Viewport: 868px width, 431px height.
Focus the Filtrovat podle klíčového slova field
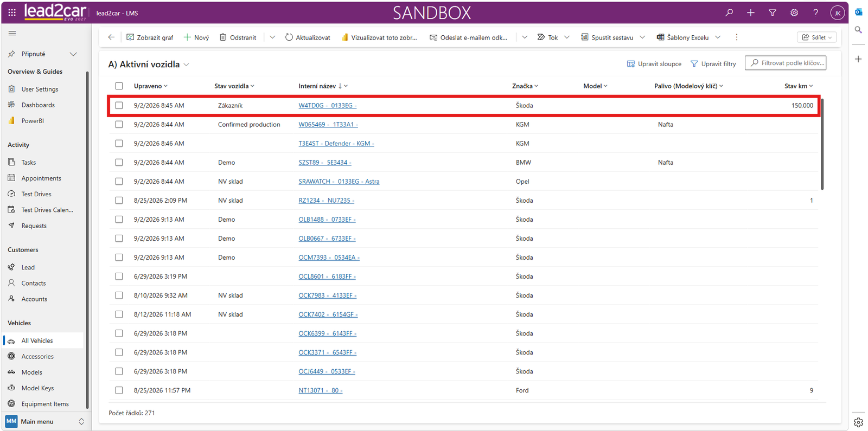click(786, 63)
